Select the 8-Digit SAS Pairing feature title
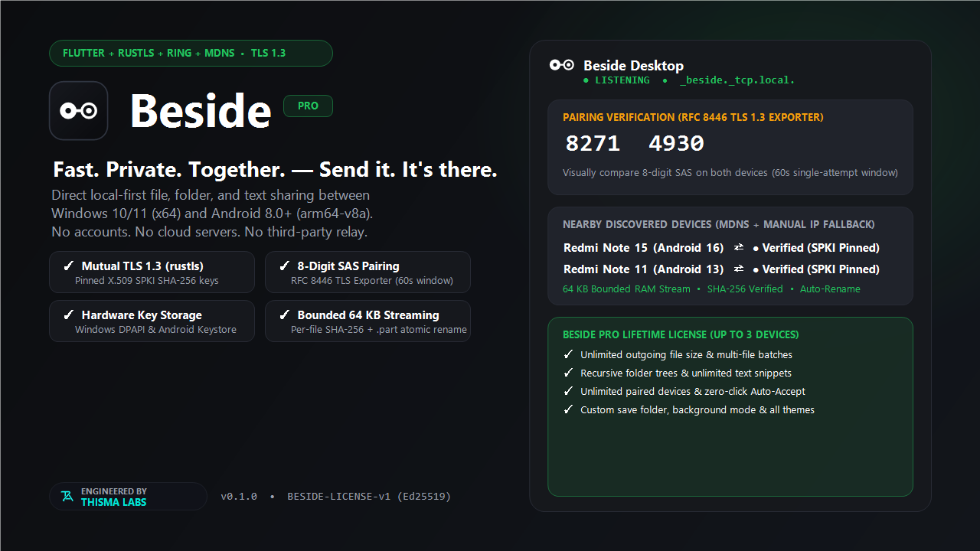Viewport: 980px width, 551px height. pos(348,266)
